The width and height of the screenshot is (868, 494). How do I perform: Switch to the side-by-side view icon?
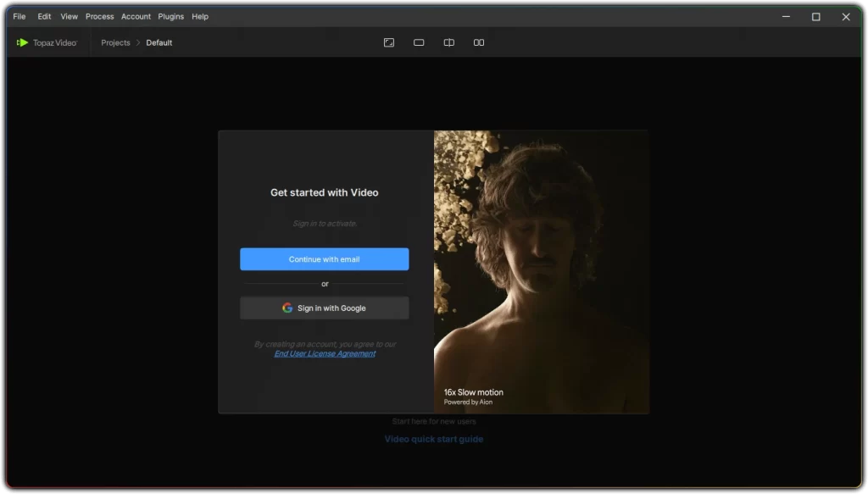click(x=478, y=42)
